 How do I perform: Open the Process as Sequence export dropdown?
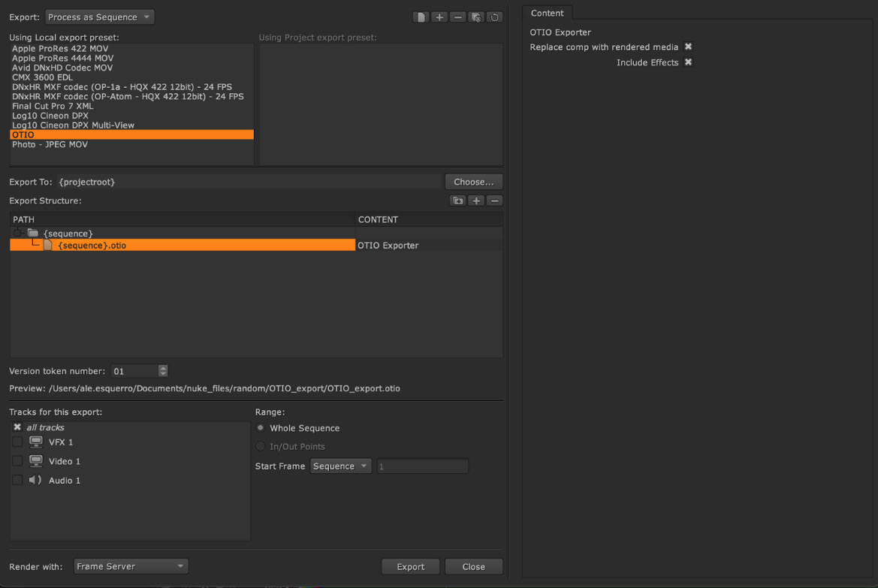coord(99,17)
